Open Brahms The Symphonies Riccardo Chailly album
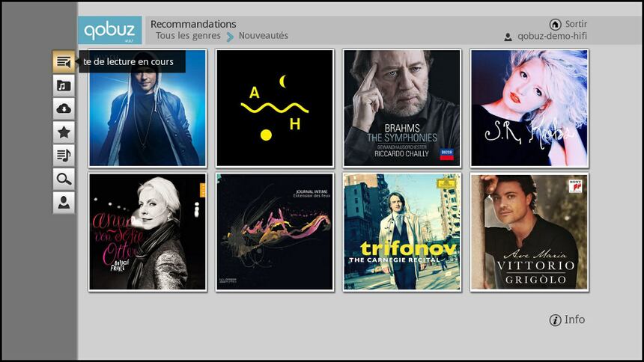 402,108
